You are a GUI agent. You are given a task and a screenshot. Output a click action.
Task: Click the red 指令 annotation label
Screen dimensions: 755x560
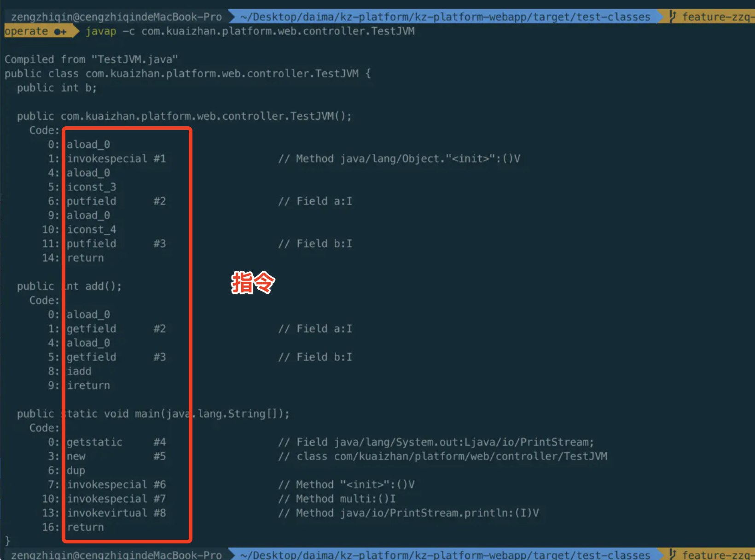click(253, 282)
